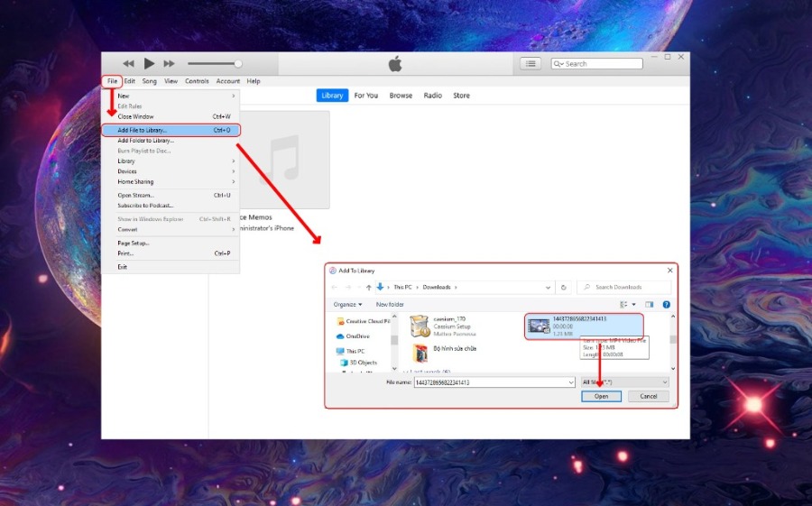This screenshot has height=506, width=812.
Task: Click the Next track fast-forward icon
Action: pos(169,64)
